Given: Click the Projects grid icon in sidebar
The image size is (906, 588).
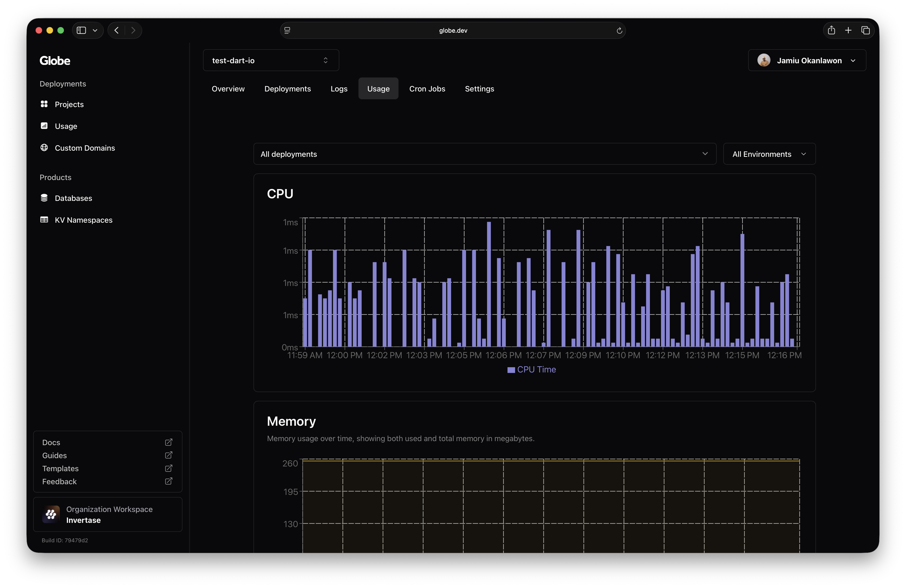Looking at the screenshot, I should click(x=44, y=104).
